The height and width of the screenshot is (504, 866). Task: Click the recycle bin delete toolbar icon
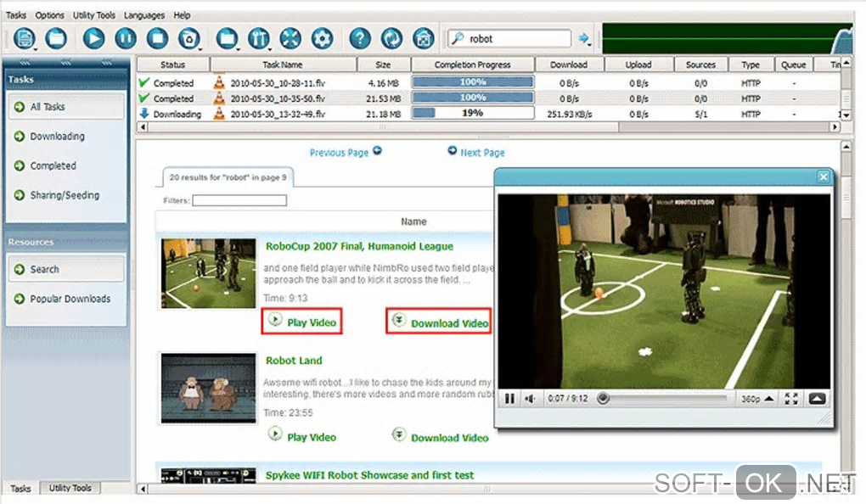[188, 38]
